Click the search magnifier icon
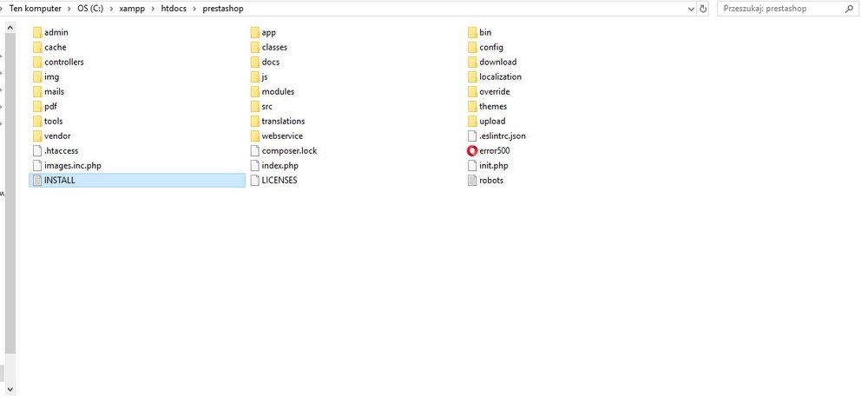The width and height of the screenshot is (868, 398). (849, 9)
